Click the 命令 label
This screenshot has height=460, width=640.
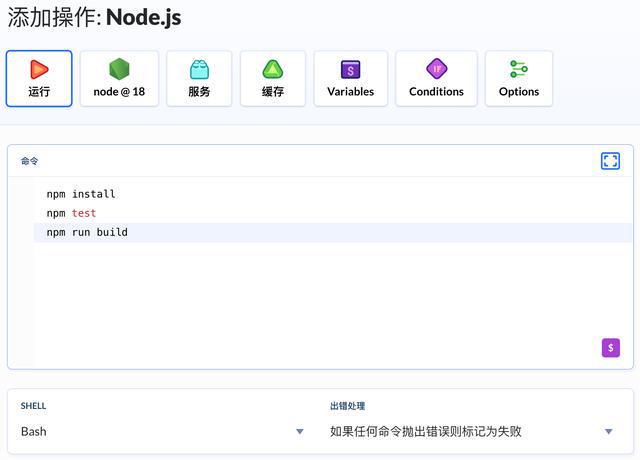click(x=29, y=161)
